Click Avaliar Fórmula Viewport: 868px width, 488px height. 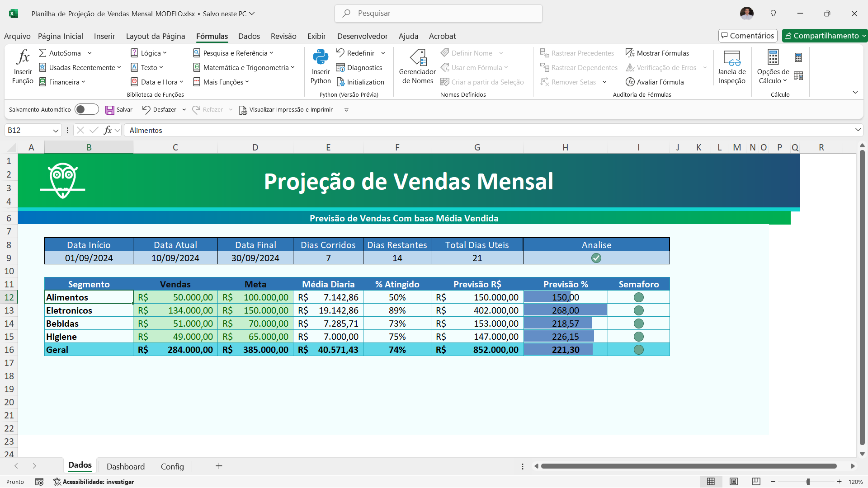tap(655, 82)
